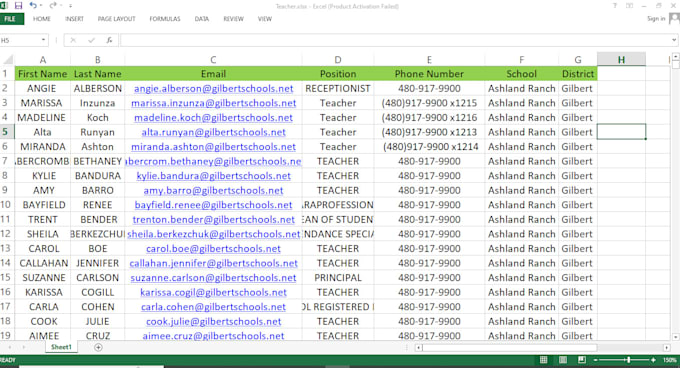Open the DATA tab

(202, 19)
